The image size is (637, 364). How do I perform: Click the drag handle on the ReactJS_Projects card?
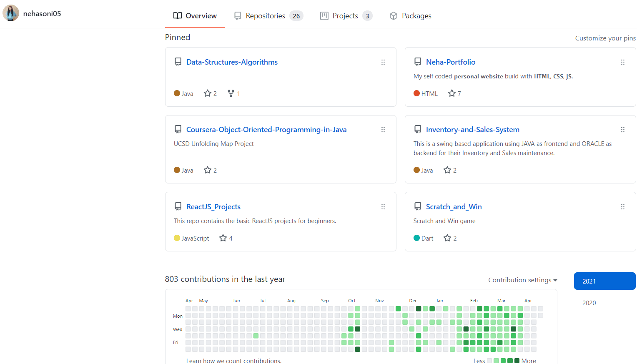point(383,207)
